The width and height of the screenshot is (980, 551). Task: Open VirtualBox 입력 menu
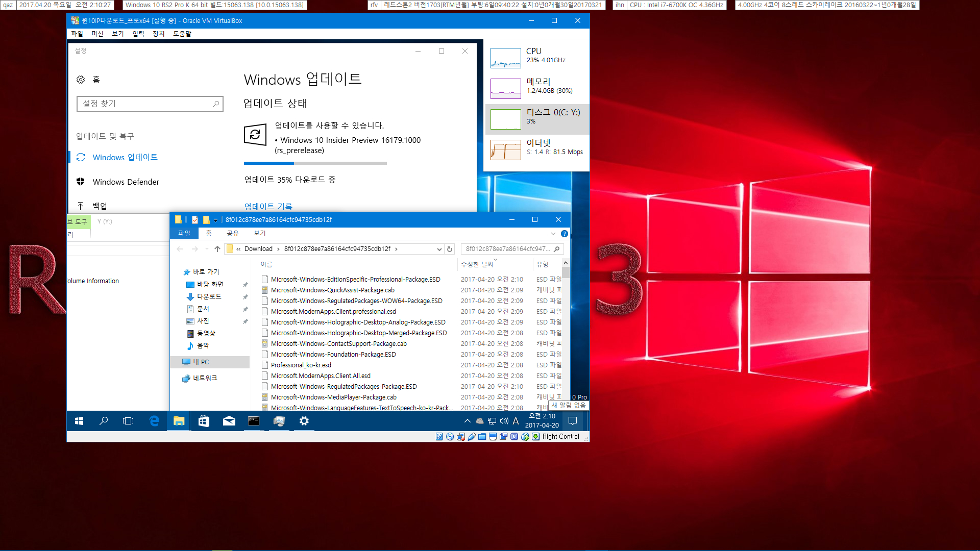click(x=138, y=34)
